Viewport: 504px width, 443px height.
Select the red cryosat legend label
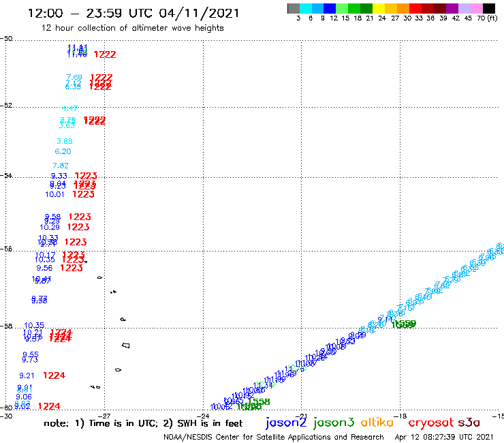431,423
